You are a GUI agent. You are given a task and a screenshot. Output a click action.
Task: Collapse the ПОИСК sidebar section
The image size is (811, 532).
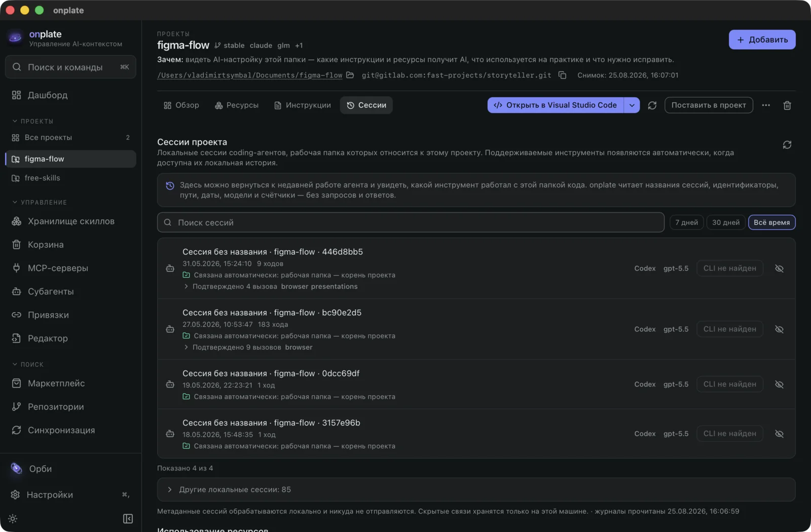click(x=28, y=365)
